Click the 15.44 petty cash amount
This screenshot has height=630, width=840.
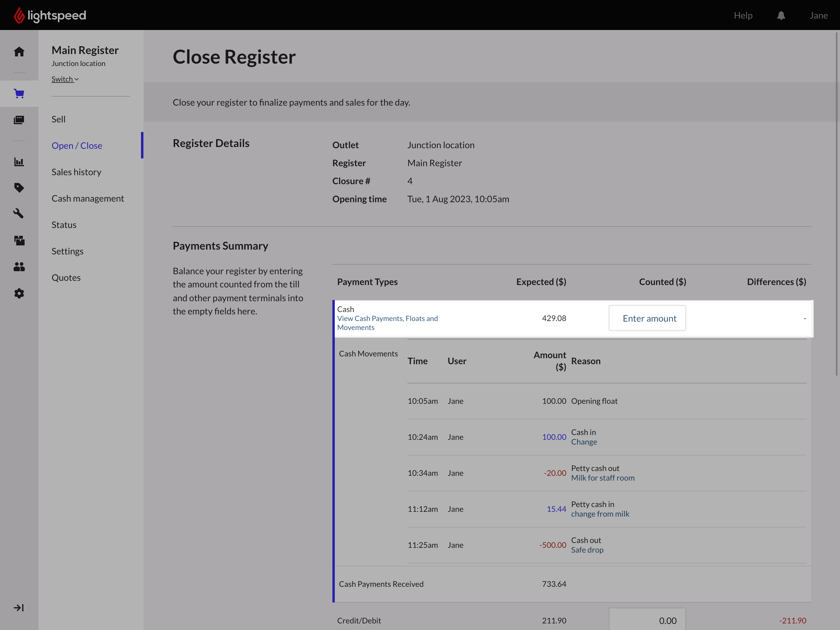pos(556,509)
